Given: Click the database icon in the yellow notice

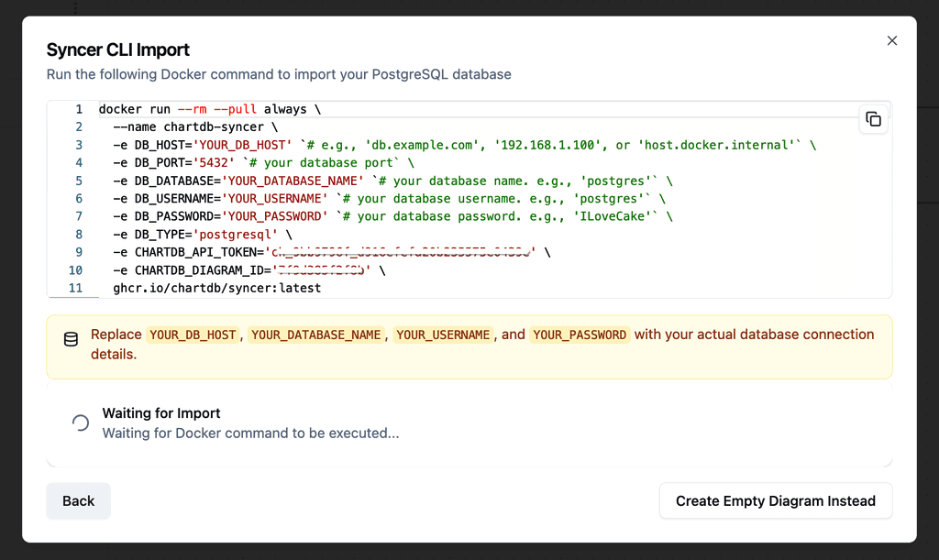Looking at the screenshot, I should [71, 339].
